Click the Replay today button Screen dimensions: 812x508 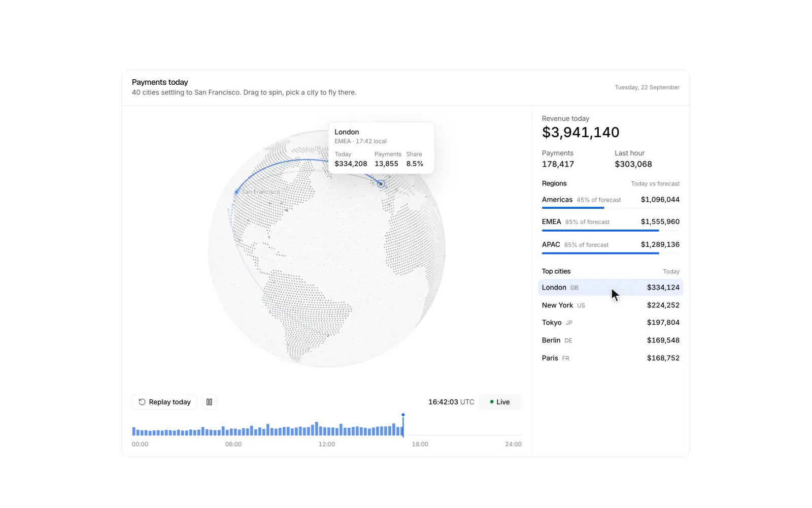point(164,402)
